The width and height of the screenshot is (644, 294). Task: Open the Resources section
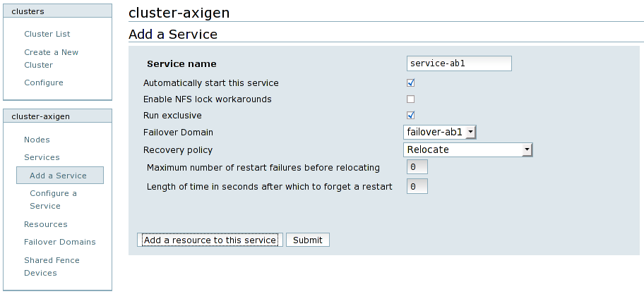click(46, 224)
